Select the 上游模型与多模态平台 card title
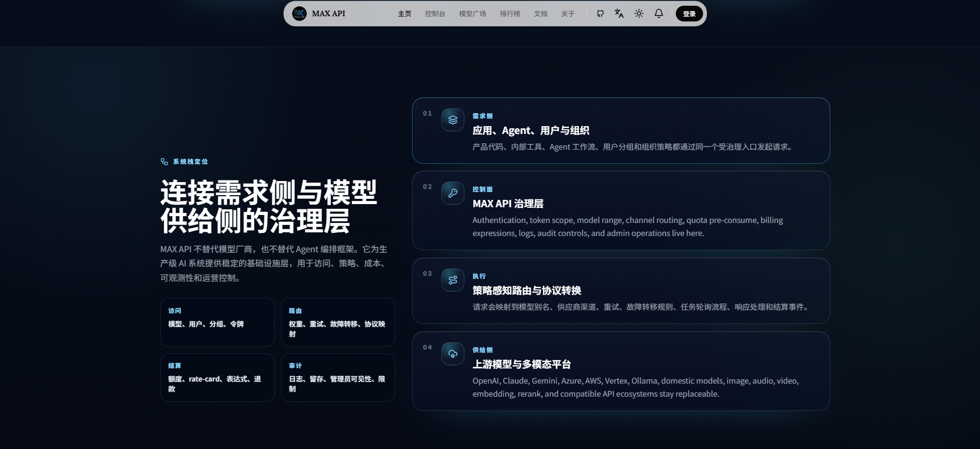Screen dimensions: 980x449 point(521,364)
